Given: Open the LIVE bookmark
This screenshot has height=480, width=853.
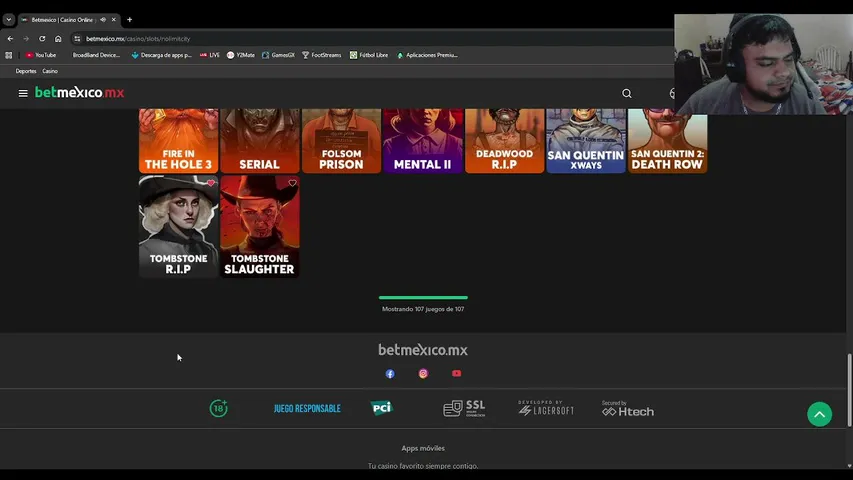Looking at the screenshot, I should (209, 55).
